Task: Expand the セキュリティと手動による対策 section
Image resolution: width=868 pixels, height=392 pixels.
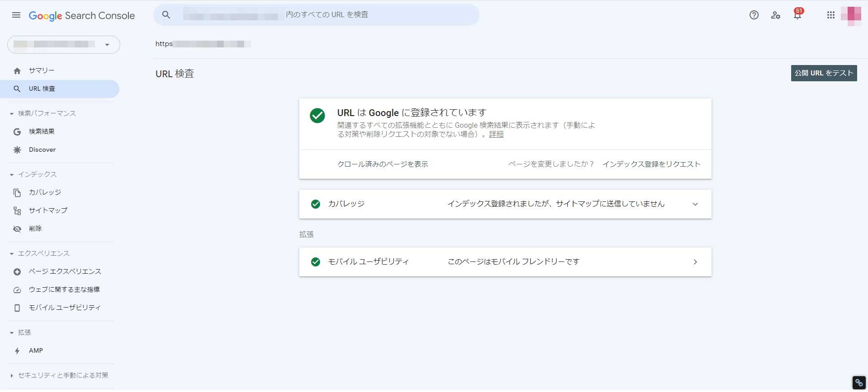Action: click(12, 376)
